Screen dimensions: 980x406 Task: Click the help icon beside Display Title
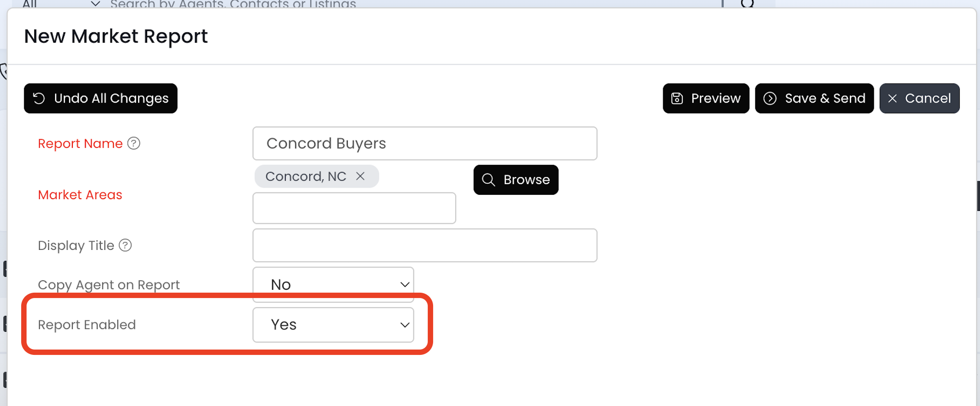pos(125,245)
